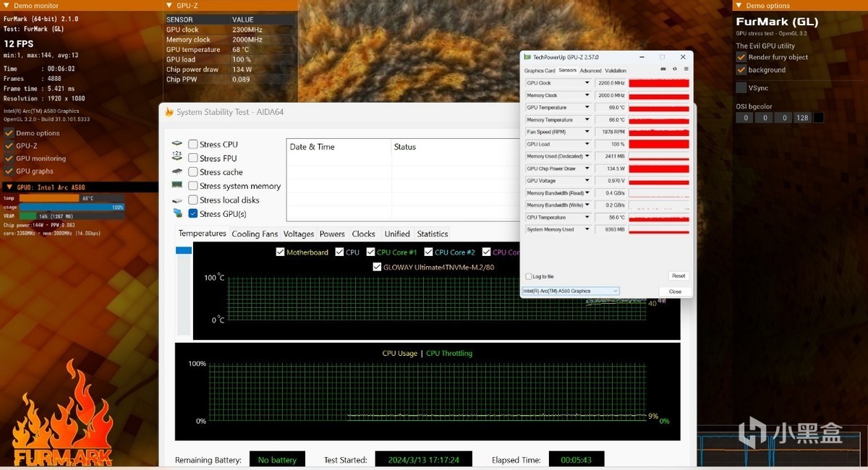Viewport: 868px width, 470px height.
Task: Click the Close button in GPU-Z
Action: pyautogui.click(x=675, y=291)
